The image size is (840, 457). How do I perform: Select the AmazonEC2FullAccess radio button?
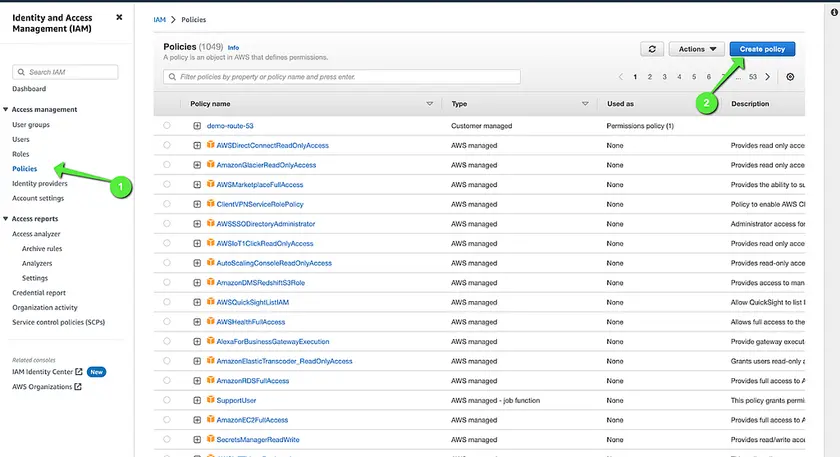tap(167, 419)
